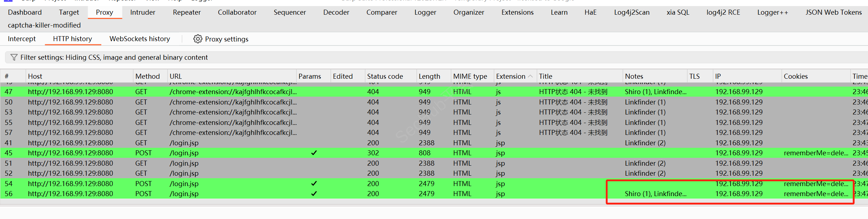Open the Intercept sub-tab

22,39
